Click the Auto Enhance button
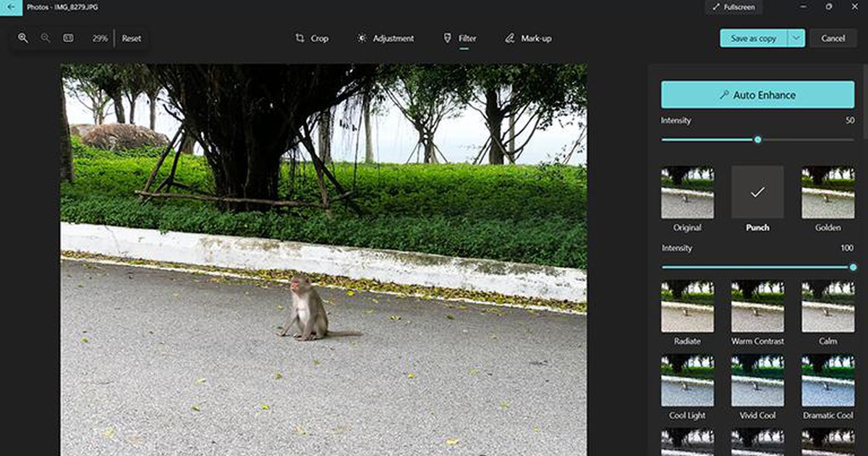Viewport: 868px width, 456px height. pyautogui.click(x=757, y=94)
